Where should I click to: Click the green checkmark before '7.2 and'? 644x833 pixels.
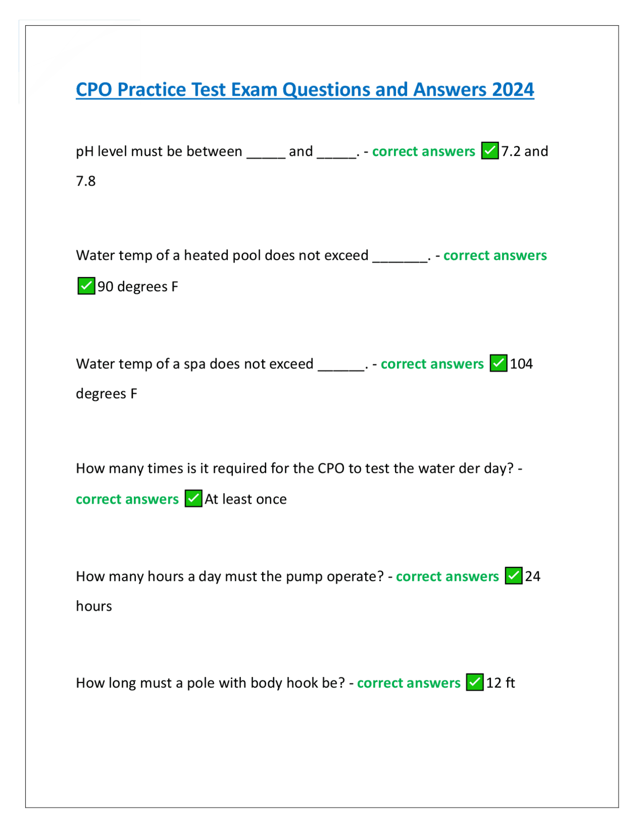pos(490,150)
